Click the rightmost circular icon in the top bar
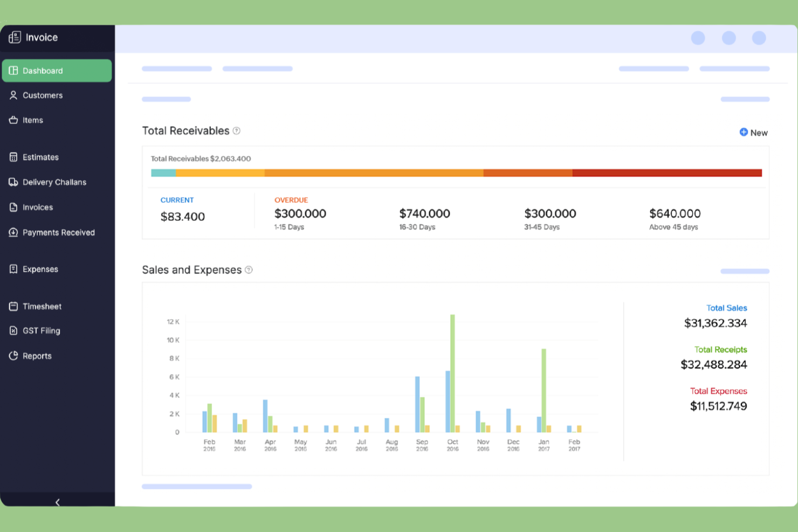798x532 pixels. [x=759, y=38]
